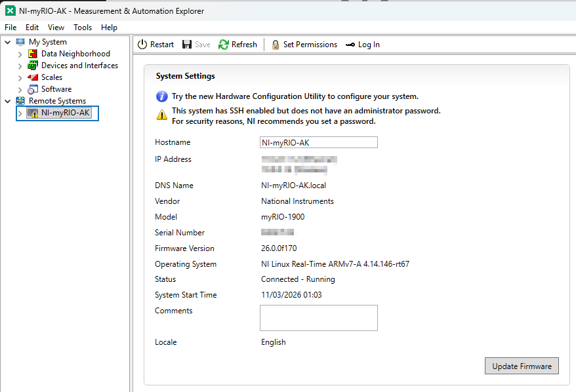Screen dimensions: 576x392
Task: Click the Devices and Interfaces icon
Action: [33, 66]
